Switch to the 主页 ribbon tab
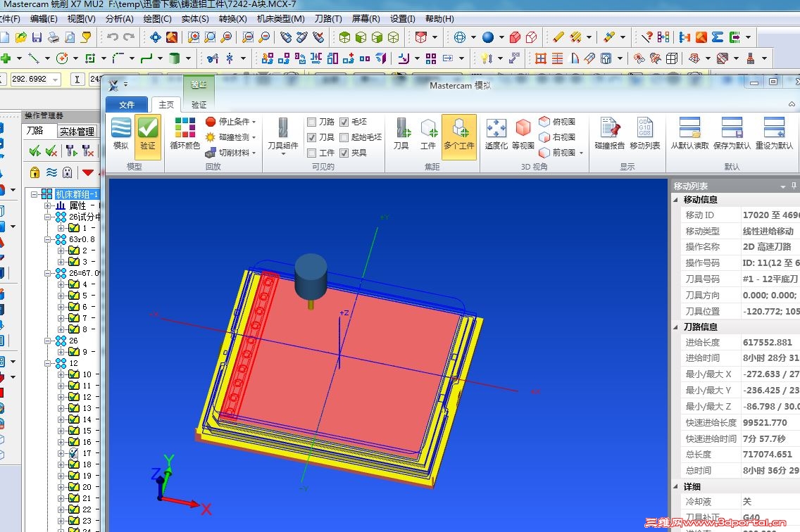Screen dimensions: 800x532 point(166,105)
